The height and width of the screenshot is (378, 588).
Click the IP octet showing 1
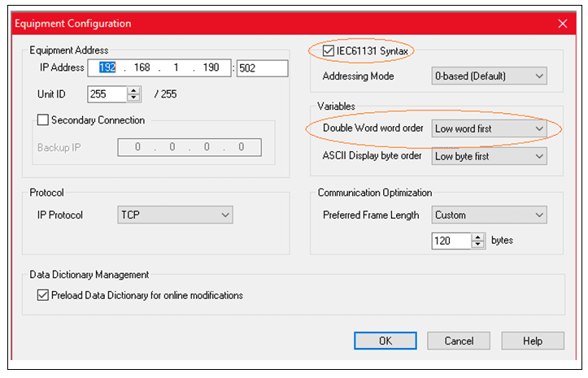pos(176,67)
